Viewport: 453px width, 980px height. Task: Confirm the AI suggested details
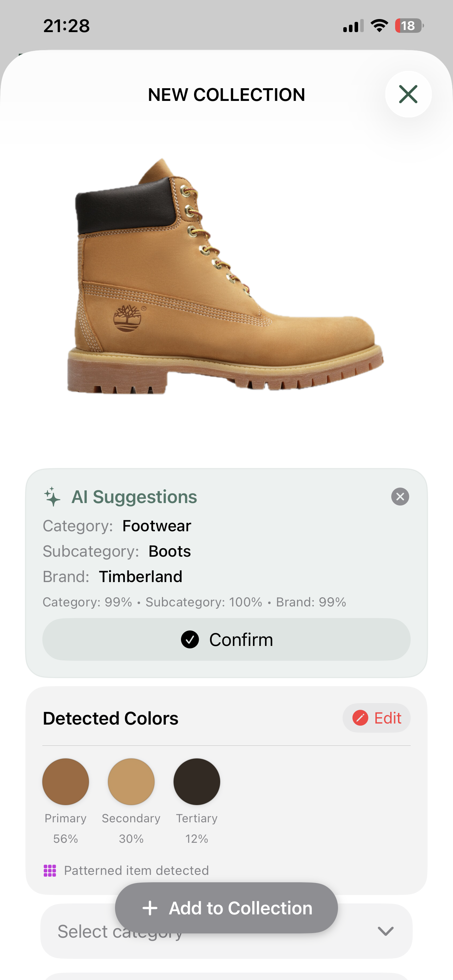click(226, 639)
